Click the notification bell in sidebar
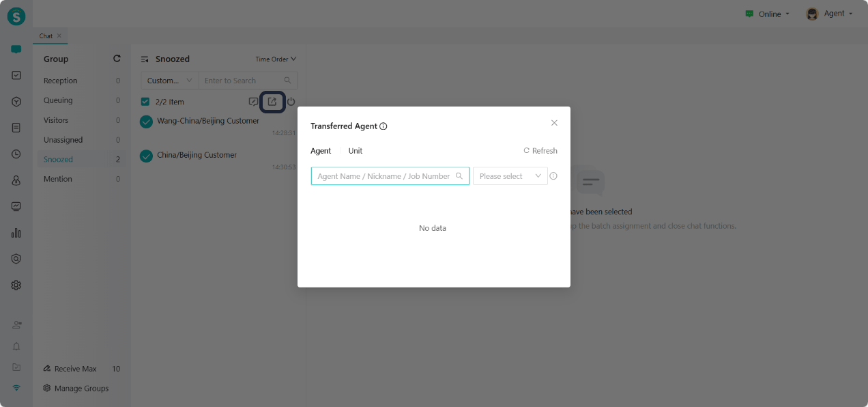Screen dimensions: 868x407 coord(16,346)
